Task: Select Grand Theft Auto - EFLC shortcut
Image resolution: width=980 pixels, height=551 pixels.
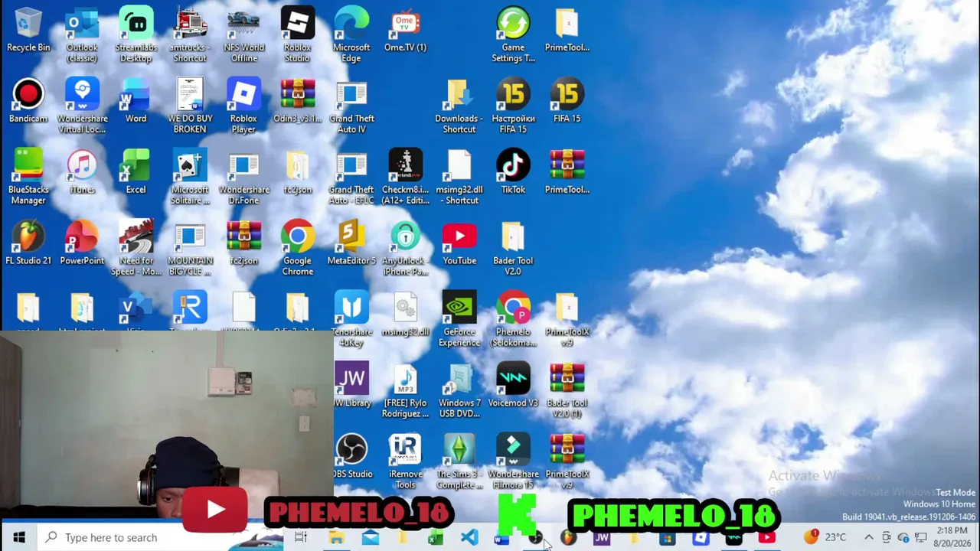Action: pyautogui.click(x=351, y=178)
